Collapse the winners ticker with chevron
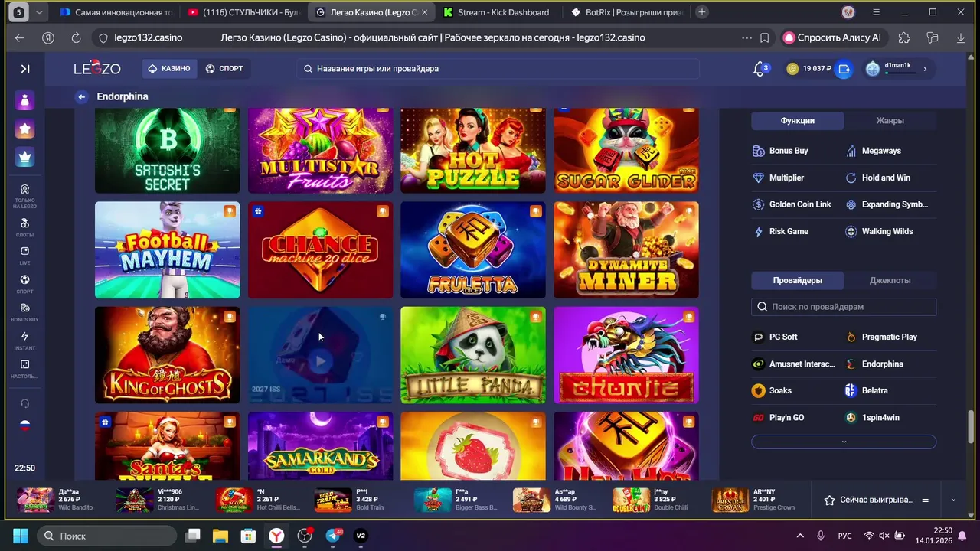Image resolution: width=980 pixels, height=551 pixels. coord(953,500)
